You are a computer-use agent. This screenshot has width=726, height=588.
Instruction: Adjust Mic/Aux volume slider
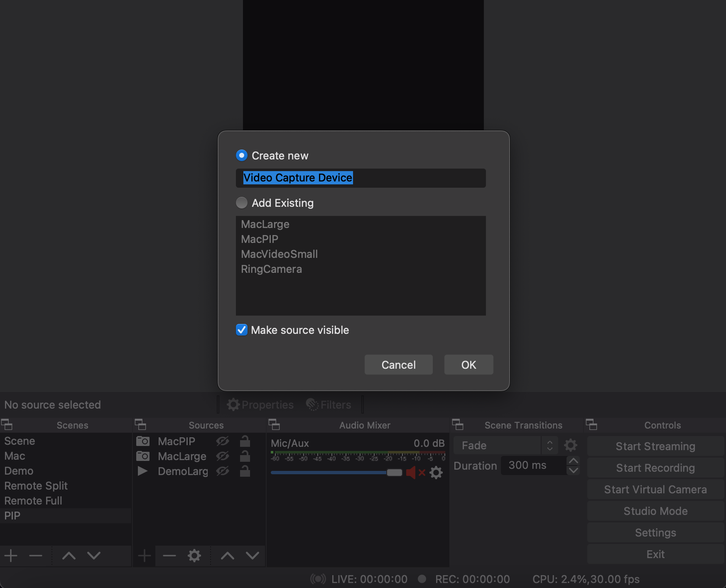pyautogui.click(x=336, y=473)
